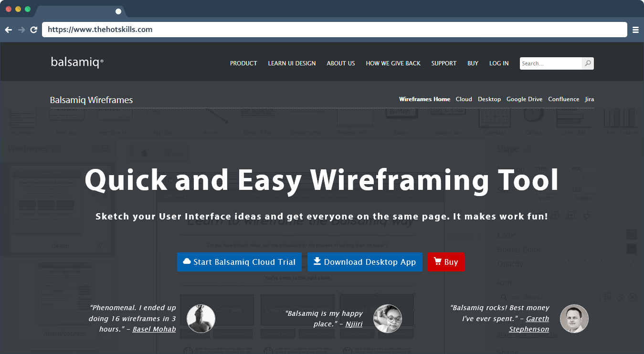The height and width of the screenshot is (354, 644).
Task: Click Balsamiq Wireframes heading link
Action: click(x=91, y=100)
